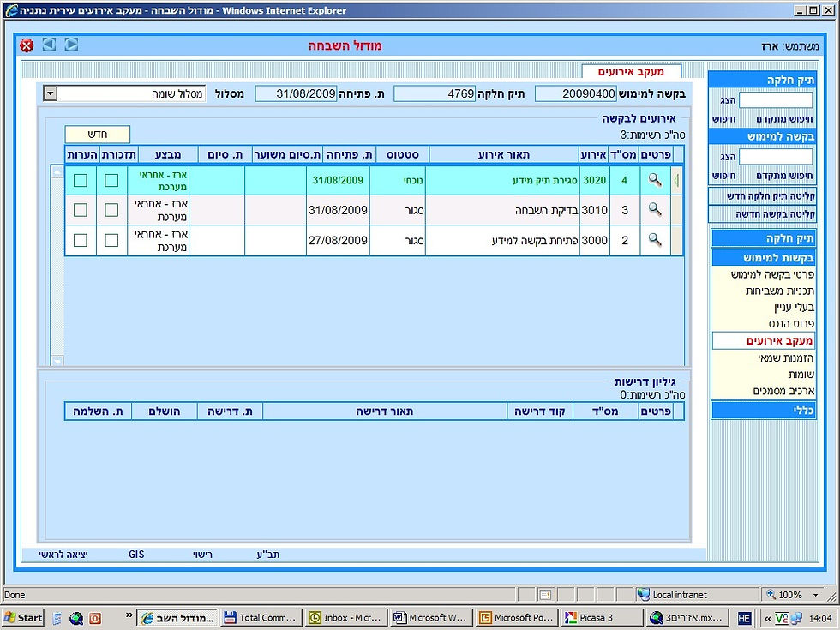Image resolution: width=840 pixels, height=630 pixels.
Task: Open תכניות משביחות in sidebar
Action: pos(779,291)
